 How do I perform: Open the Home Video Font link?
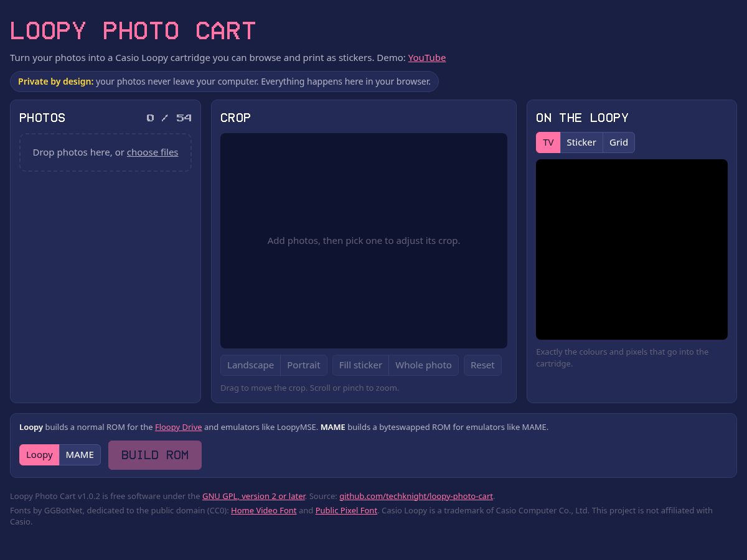(264, 511)
